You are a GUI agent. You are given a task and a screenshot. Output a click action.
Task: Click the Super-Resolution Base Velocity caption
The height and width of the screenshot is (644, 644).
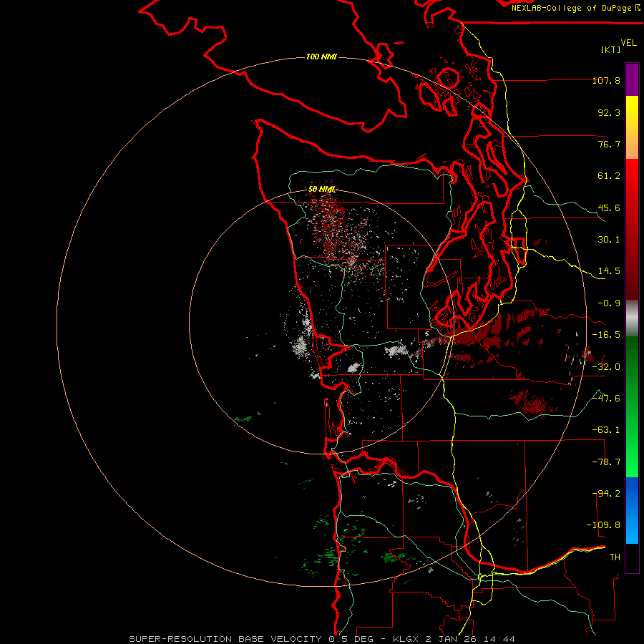[321, 639]
